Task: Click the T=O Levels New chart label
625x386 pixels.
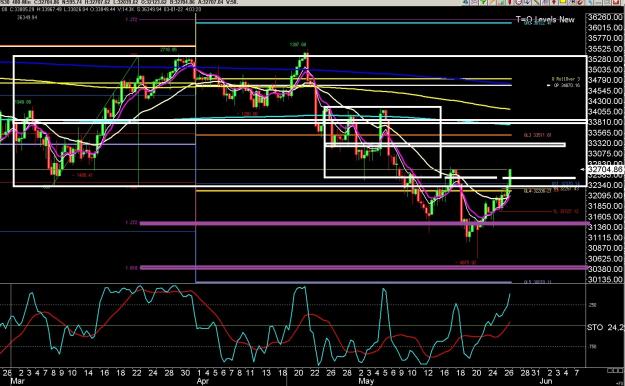Action: tap(545, 19)
